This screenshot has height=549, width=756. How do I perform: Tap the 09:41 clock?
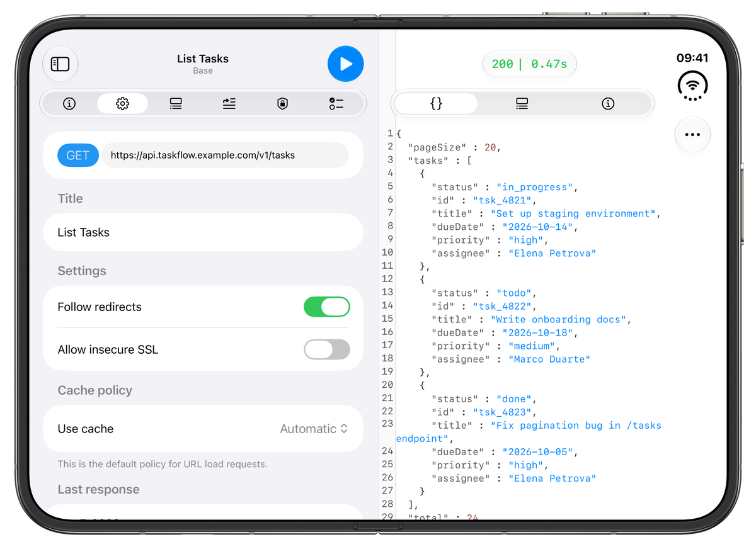[692, 58]
